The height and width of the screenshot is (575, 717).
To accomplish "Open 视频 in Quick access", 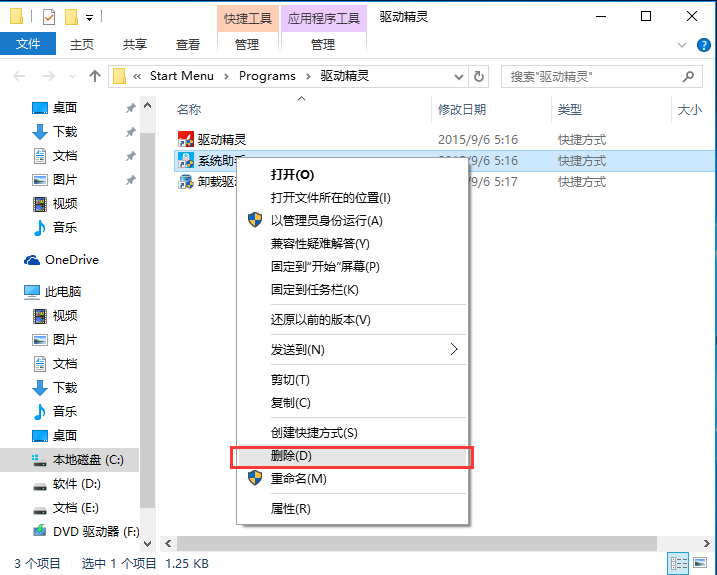I will pos(64,204).
